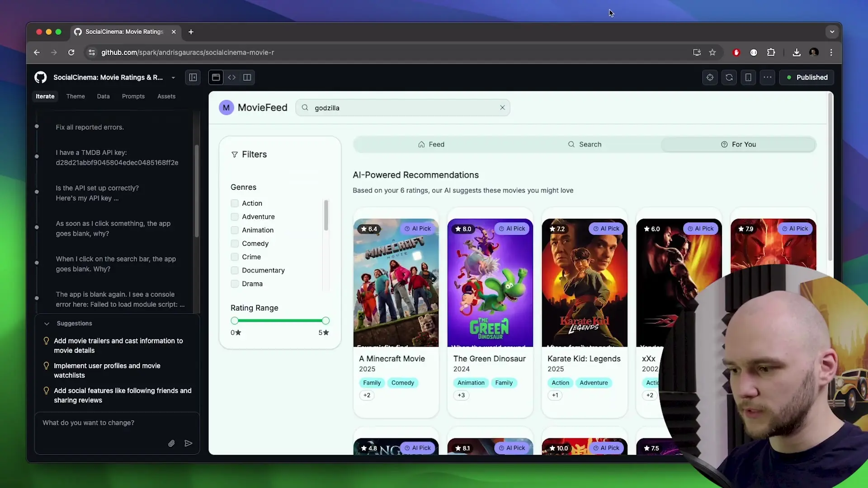Send the prompt with the arrow icon
Viewport: 868px width, 488px height.
point(189,443)
